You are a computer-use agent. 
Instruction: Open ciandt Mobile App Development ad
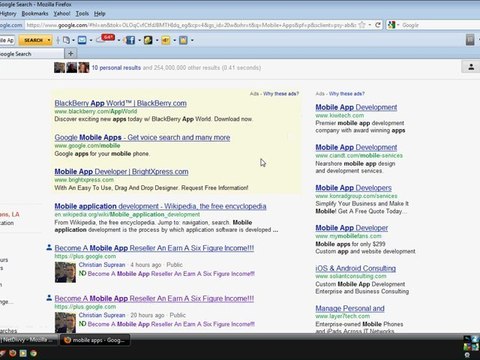pos(356,147)
